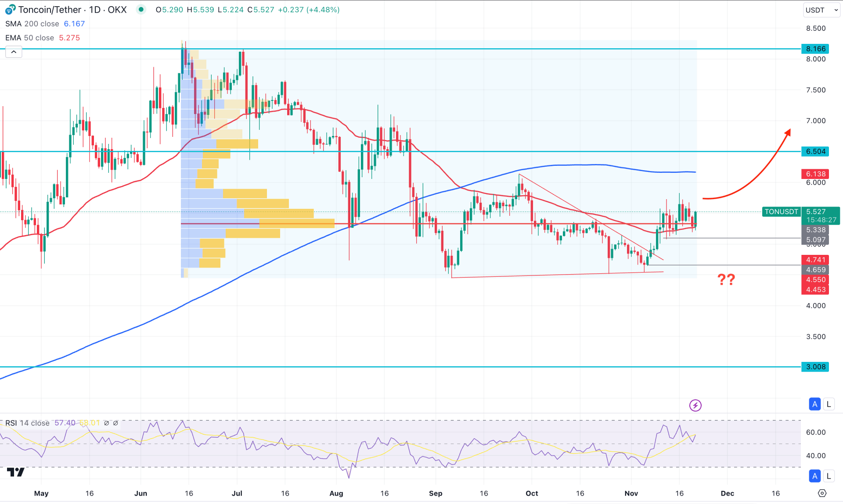Click the 3.008 price level label
The width and height of the screenshot is (843, 504).
[815, 367]
